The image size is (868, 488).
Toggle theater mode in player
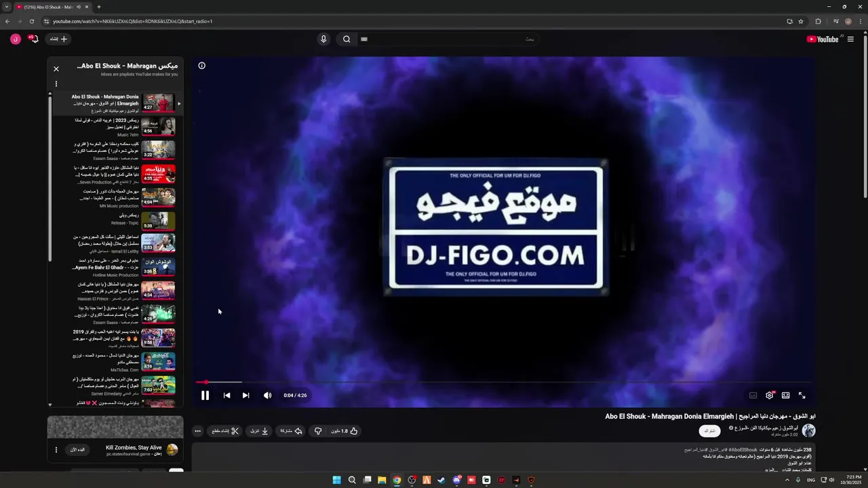coord(785,395)
